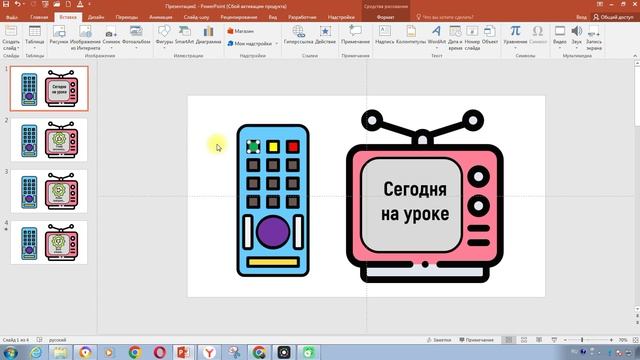Insert a hyperlink (Гиперссылка)
640x360 pixels.
(298, 35)
